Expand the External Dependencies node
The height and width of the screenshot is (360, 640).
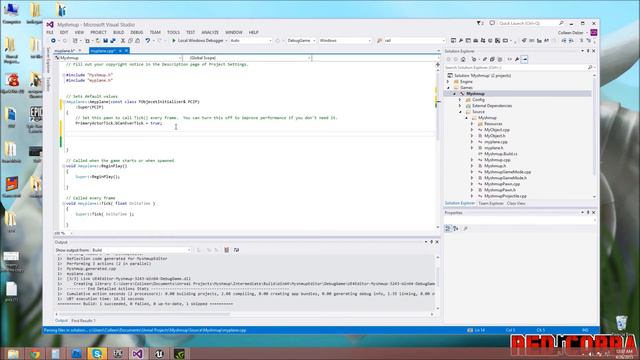[460, 106]
